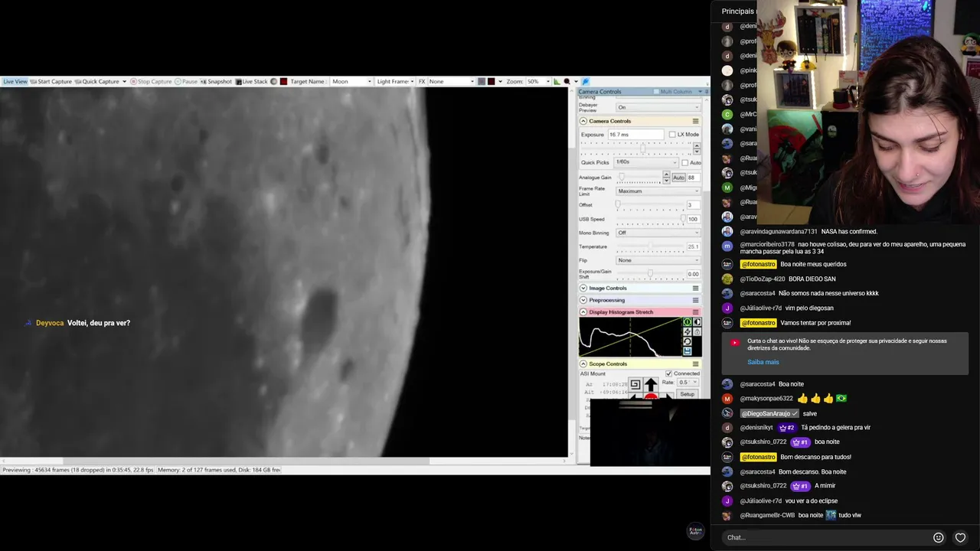Click the Quick Capture button
The image size is (980, 551).
point(97,81)
